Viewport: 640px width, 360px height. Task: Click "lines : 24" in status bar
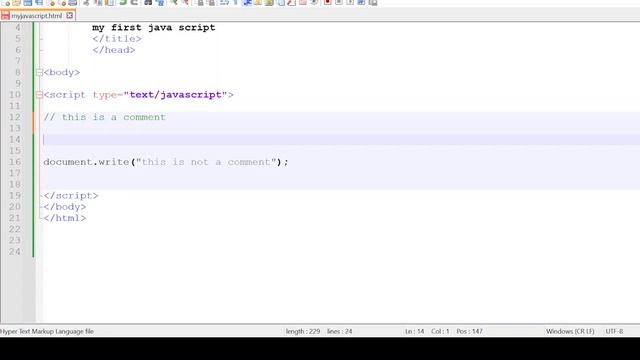click(x=340, y=331)
